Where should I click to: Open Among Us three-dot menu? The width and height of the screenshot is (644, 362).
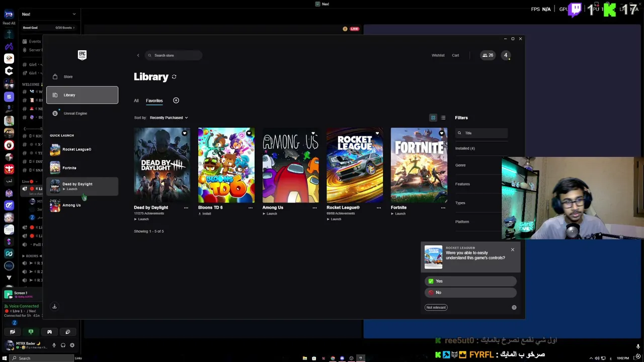click(x=314, y=208)
